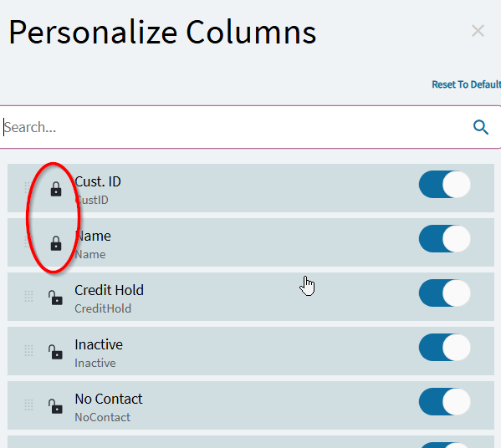Click the lock icon beside Name
The image size is (501, 448).
point(56,243)
